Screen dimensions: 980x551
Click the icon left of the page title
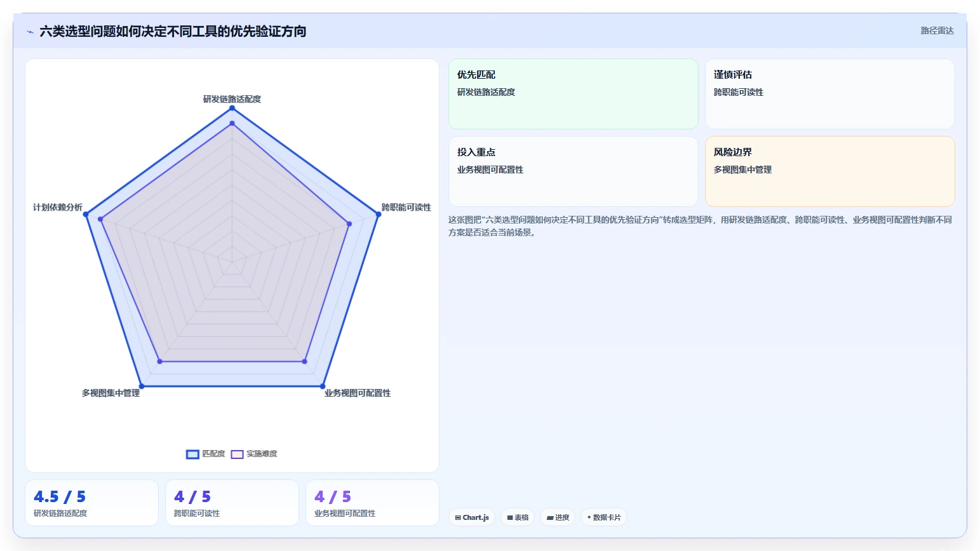[30, 32]
